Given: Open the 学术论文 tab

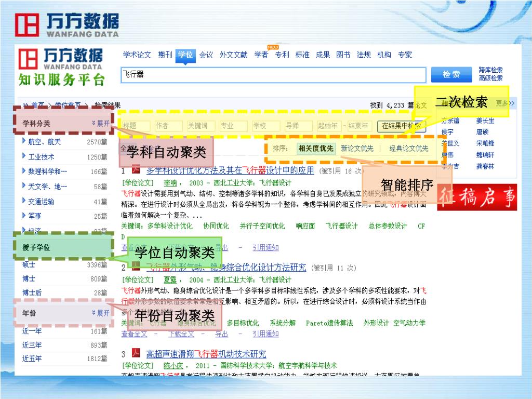Looking at the screenshot, I should (x=137, y=55).
